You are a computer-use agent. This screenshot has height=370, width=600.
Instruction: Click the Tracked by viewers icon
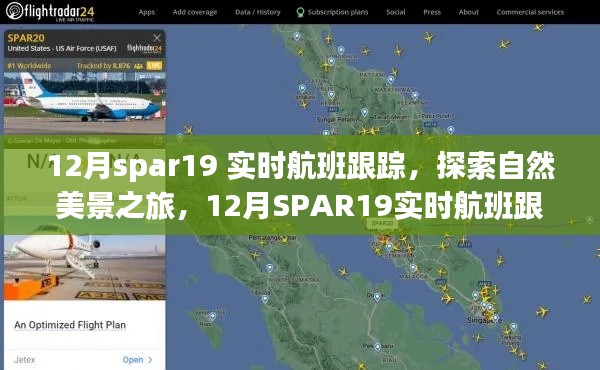[x=139, y=66]
